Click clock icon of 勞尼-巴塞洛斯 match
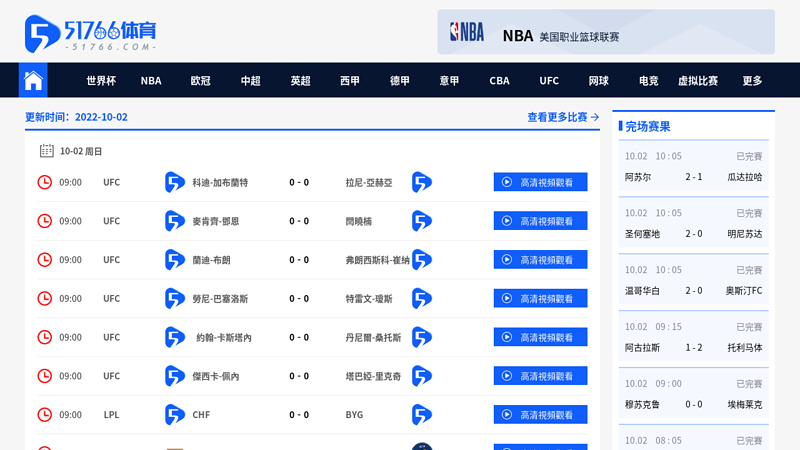Screen dimensions: 800x450 (44, 298)
